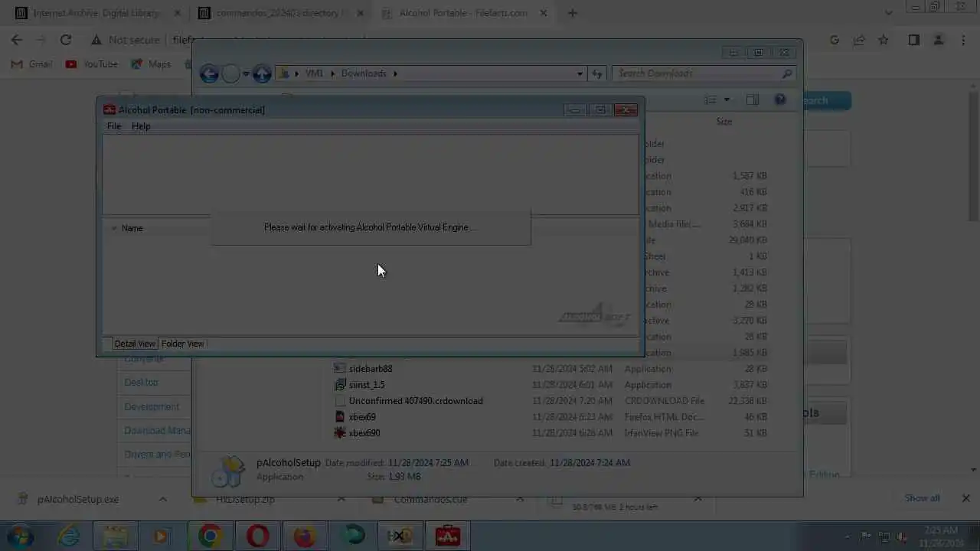Expand options for the pAlcoholSetup.exe download

tap(163, 499)
